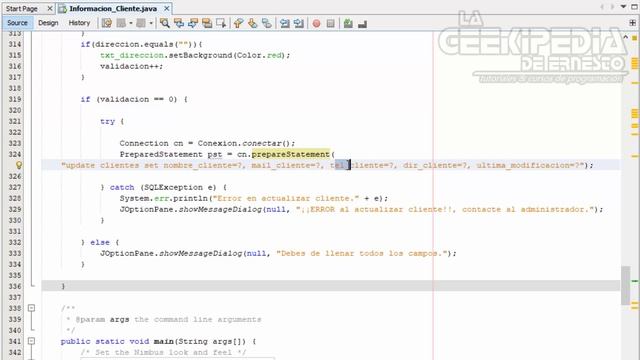The height and width of the screenshot is (360, 640).
Task: Toggle Rectangular Selection icon
Action: [x=221, y=23]
